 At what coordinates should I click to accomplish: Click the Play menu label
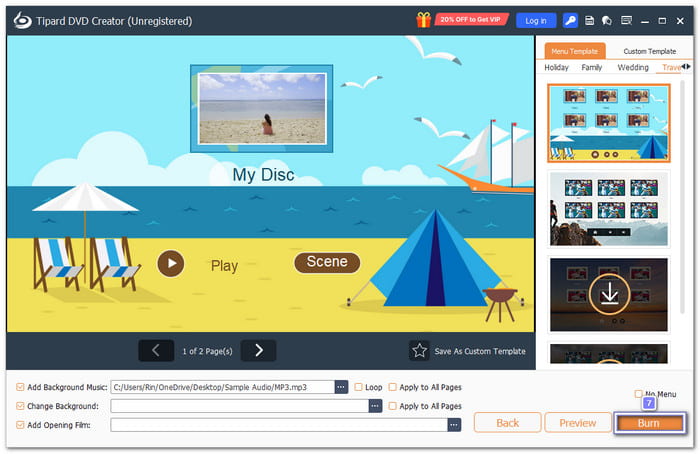pos(224,266)
